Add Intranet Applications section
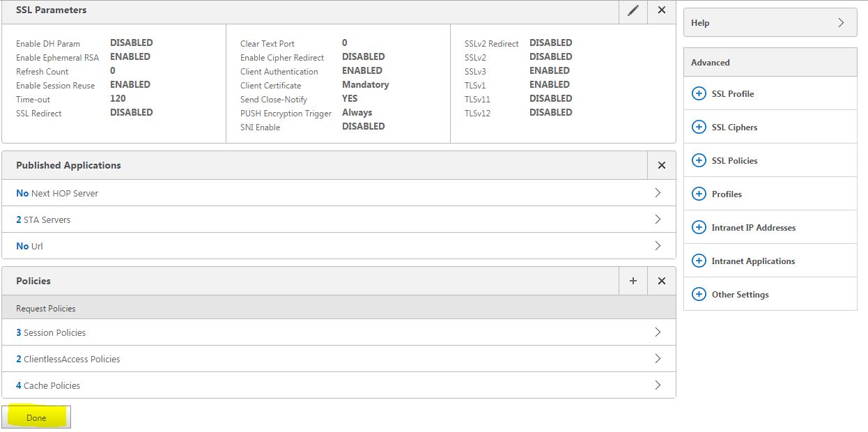This screenshot has width=868, height=432. 699,261
